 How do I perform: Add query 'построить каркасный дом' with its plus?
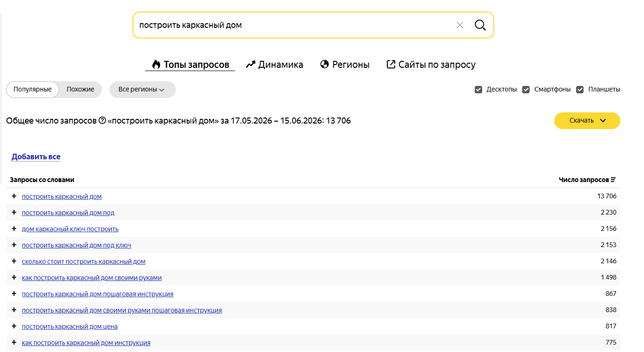(x=14, y=196)
